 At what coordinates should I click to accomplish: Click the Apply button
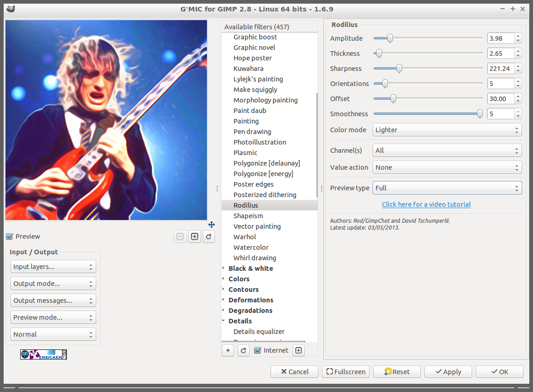point(448,371)
